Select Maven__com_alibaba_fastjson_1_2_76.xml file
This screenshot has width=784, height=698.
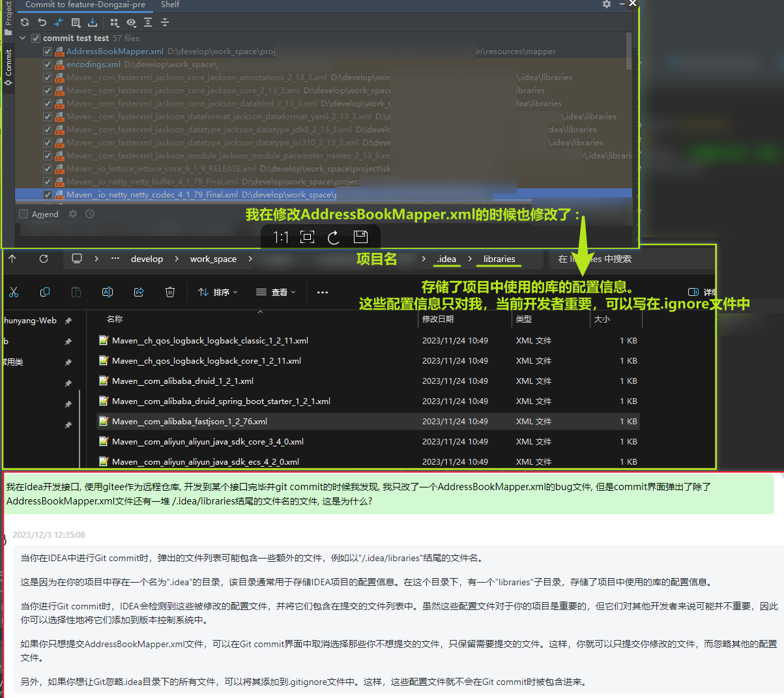(368, 422)
